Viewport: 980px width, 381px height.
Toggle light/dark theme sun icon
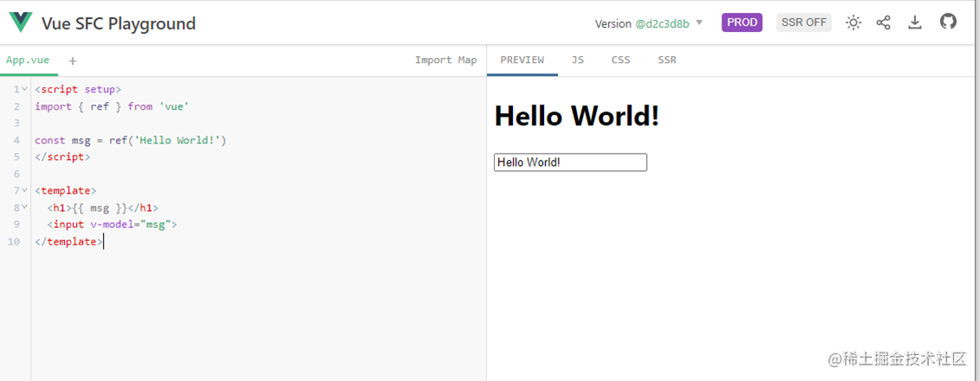tap(853, 23)
